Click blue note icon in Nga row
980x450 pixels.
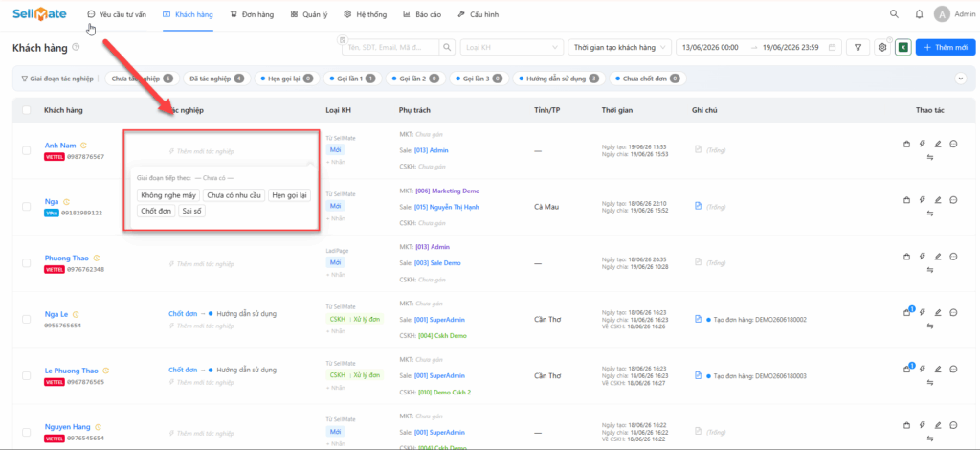(x=699, y=205)
